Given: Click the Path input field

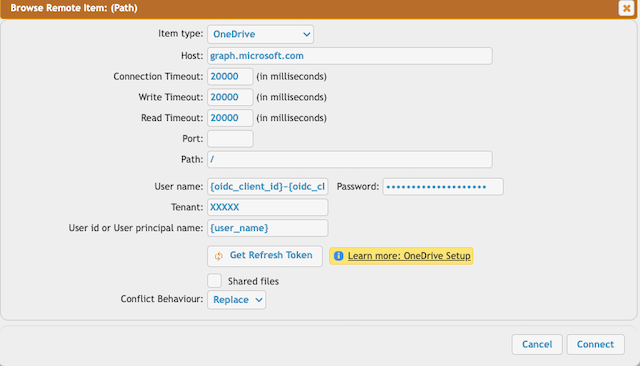Looking at the screenshot, I should pyautogui.click(x=350, y=160).
